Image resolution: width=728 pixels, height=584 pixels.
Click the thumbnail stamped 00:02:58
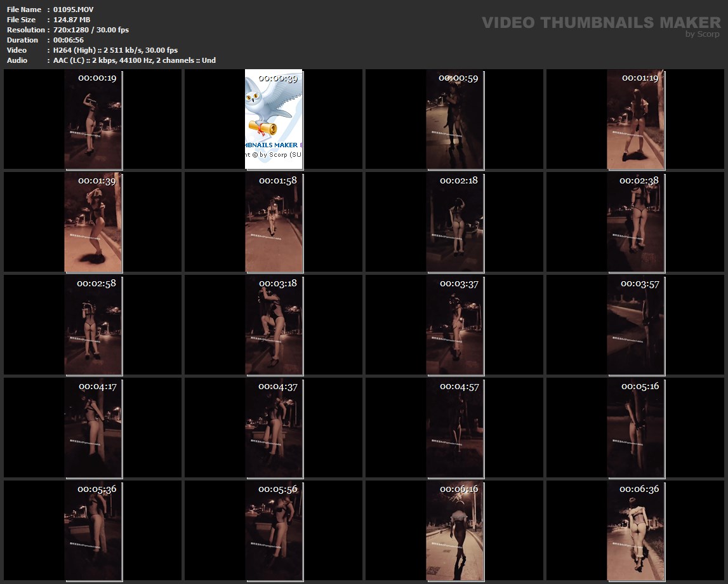click(x=93, y=325)
